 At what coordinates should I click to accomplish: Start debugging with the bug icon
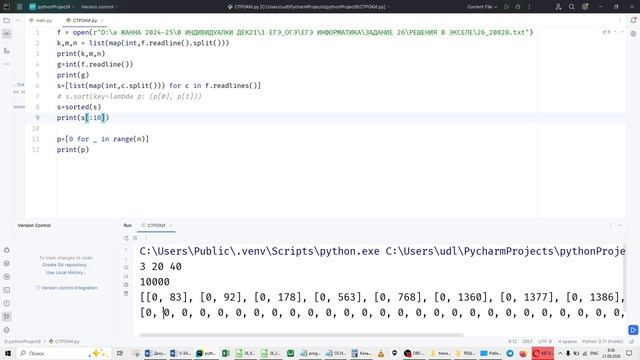point(518,7)
